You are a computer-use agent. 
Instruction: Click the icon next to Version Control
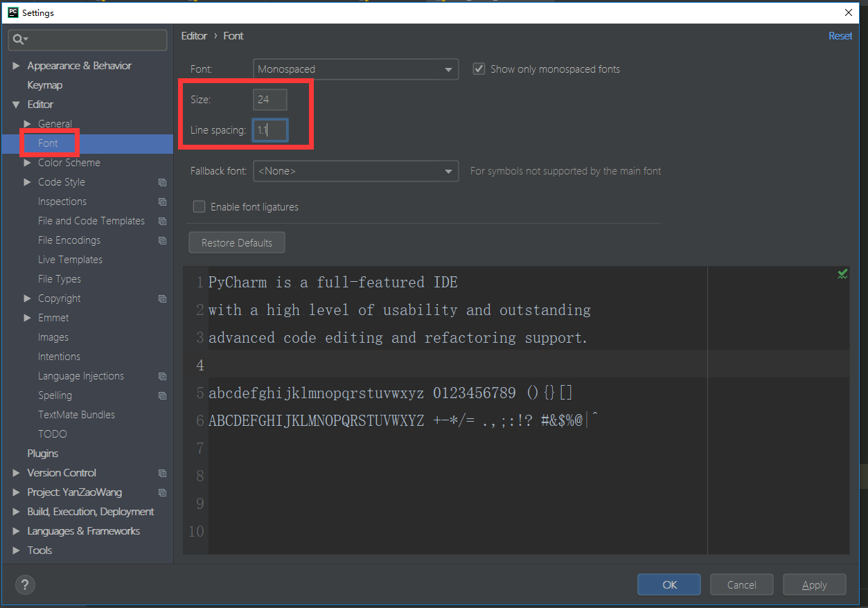pyautogui.click(x=162, y=473)
